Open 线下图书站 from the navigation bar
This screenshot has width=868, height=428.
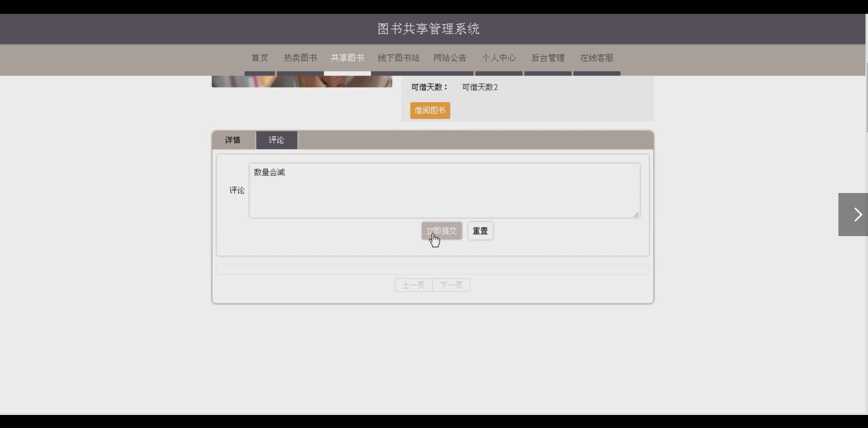[x=398, y=58]
